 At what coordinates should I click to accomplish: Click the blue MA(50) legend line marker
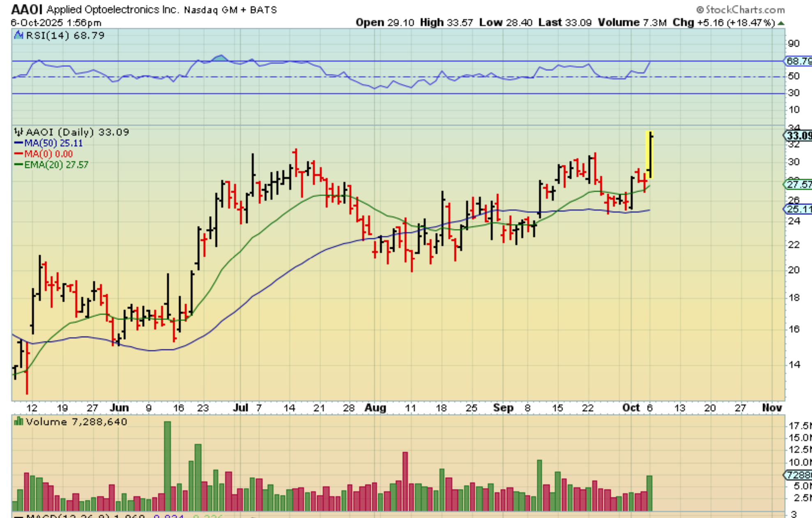tap(18, 143)
